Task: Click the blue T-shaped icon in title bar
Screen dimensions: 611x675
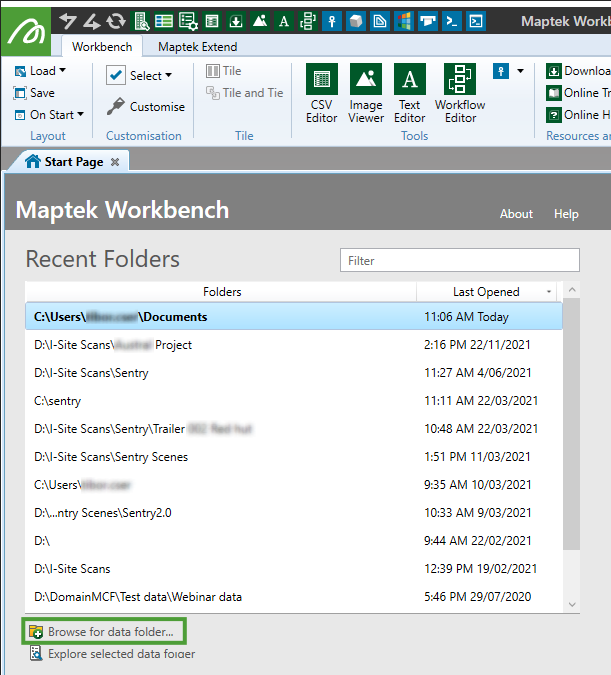Action: tap(428, 21)
